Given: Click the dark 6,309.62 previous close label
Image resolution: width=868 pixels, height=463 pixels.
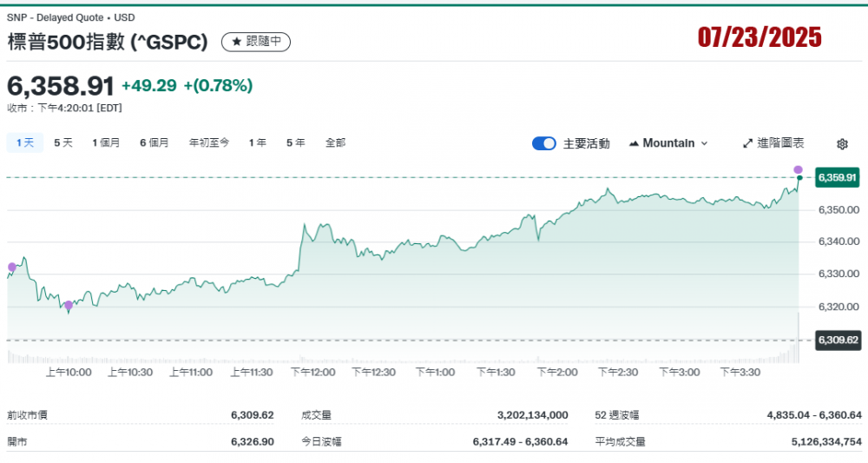Looking at the screenshot, I should 837,340.
